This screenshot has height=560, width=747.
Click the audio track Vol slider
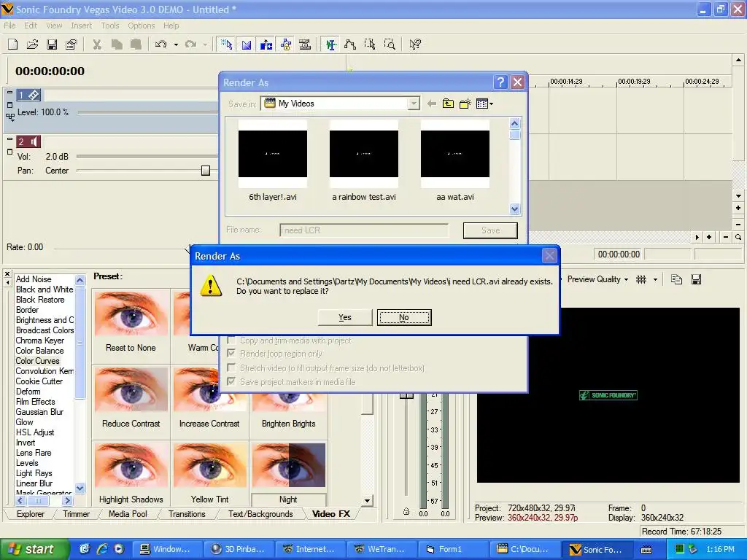[147, 156]
